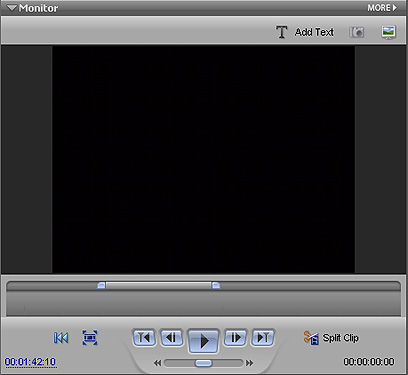Click shuttle rewind double-arrow
408x375 pixels.
[157, 363]
